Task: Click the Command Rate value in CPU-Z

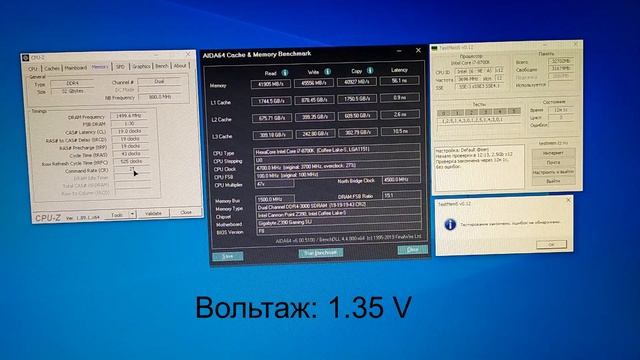Action: pyautogui.click(x=132, y=169)
